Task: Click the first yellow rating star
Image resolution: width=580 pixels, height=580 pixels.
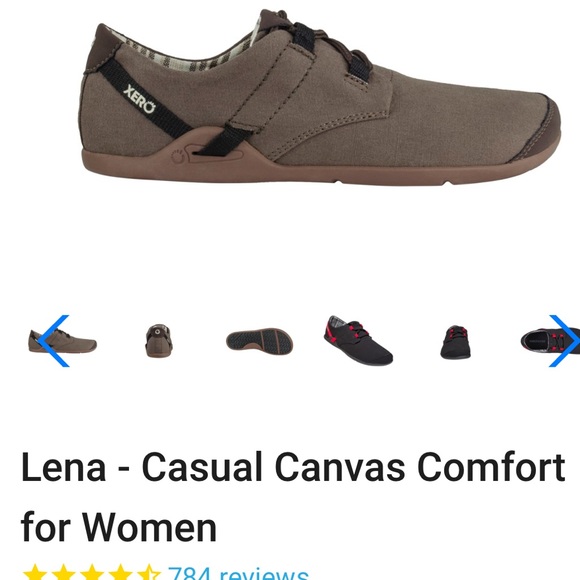Action: (x=35, y=572)
